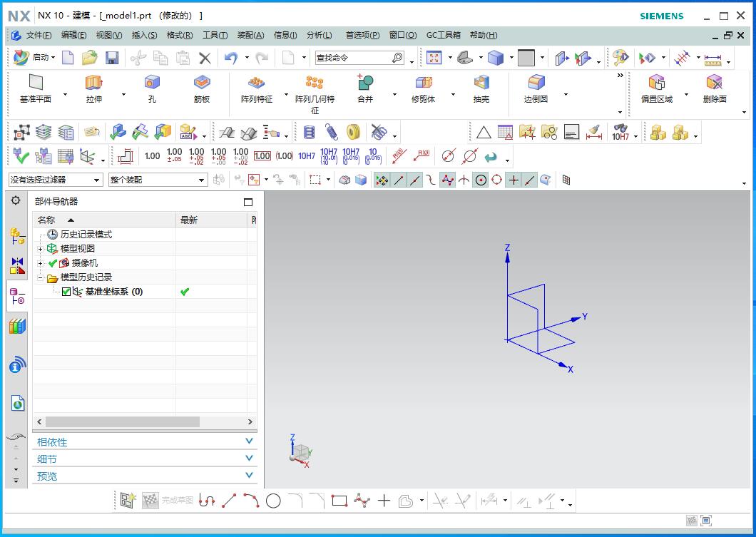Click the 名称 column header

(x=47, y=220)
